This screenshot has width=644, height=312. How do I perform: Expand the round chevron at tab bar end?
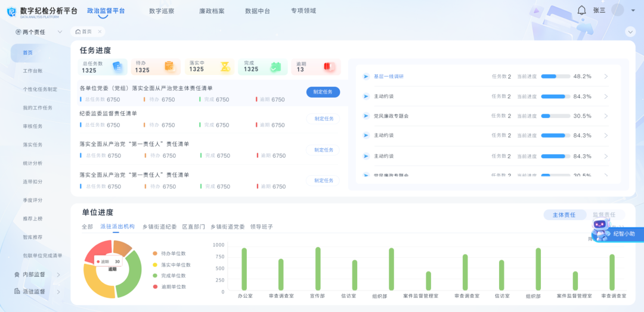pyautogui.click(x=630, y=32)
